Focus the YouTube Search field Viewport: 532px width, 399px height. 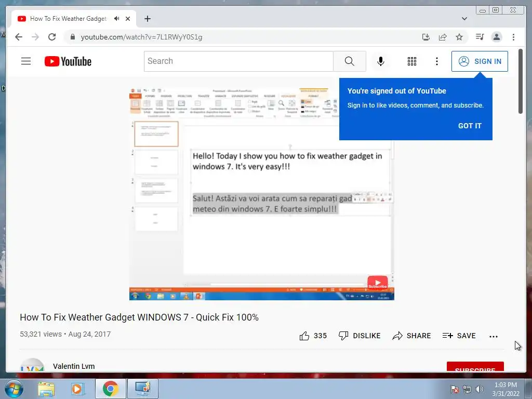(238, 61)
